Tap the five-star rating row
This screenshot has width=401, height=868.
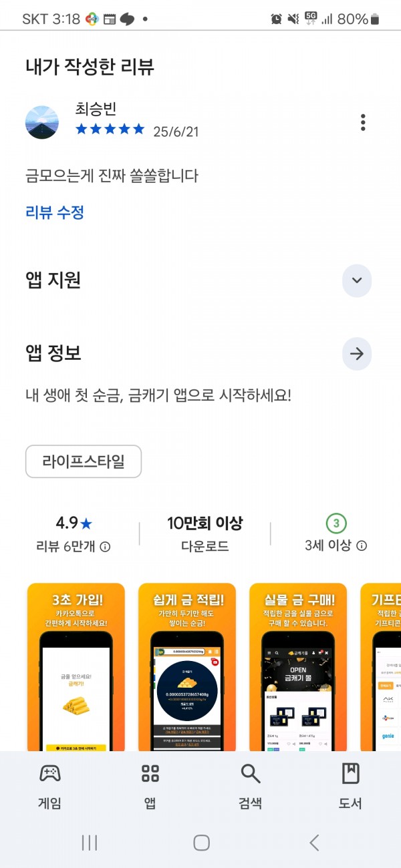(x=110, y=129)
